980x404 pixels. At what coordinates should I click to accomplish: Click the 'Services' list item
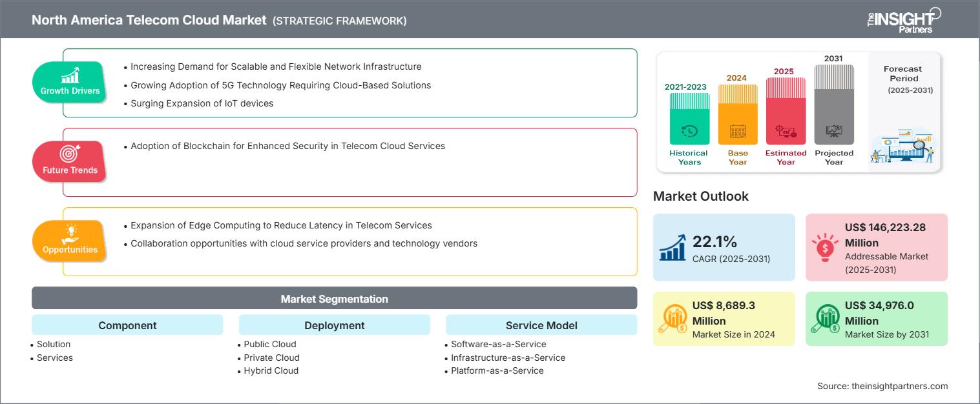point(55,358)
